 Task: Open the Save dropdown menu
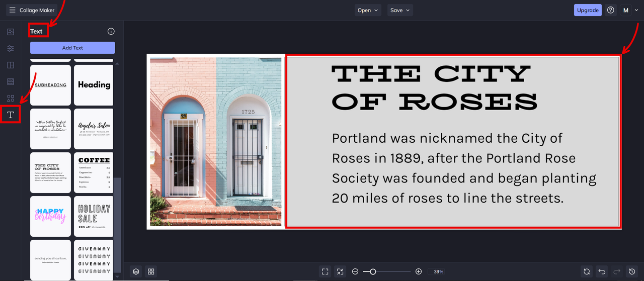coord(400,10)
